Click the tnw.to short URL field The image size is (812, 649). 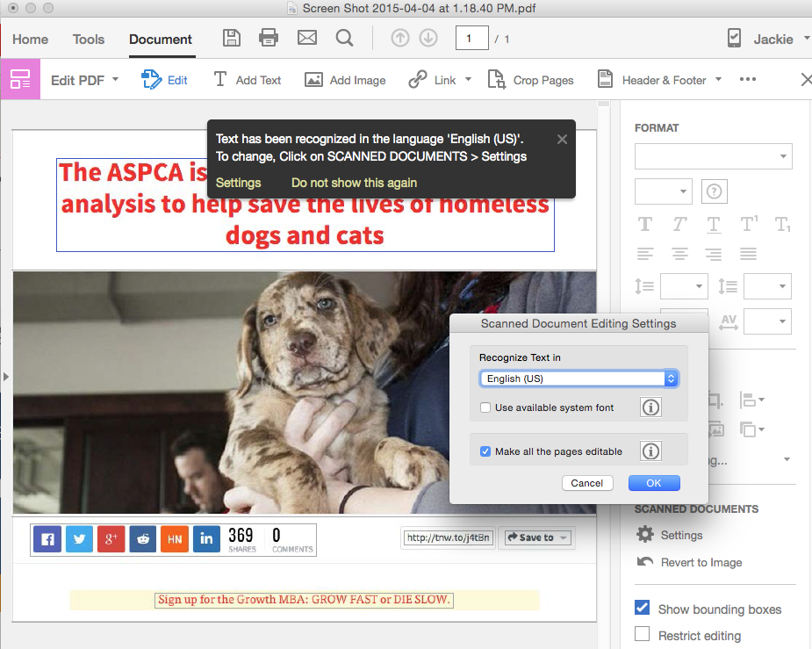pyautogui.click(x=448, y=537)
